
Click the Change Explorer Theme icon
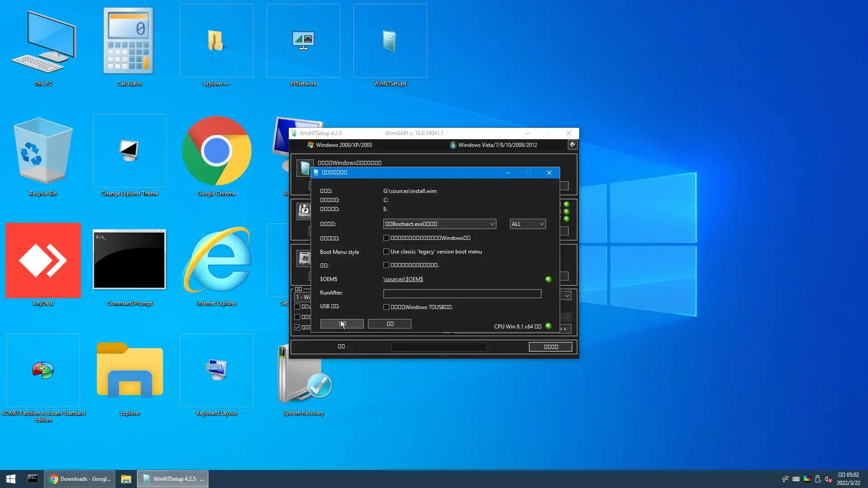130,151
